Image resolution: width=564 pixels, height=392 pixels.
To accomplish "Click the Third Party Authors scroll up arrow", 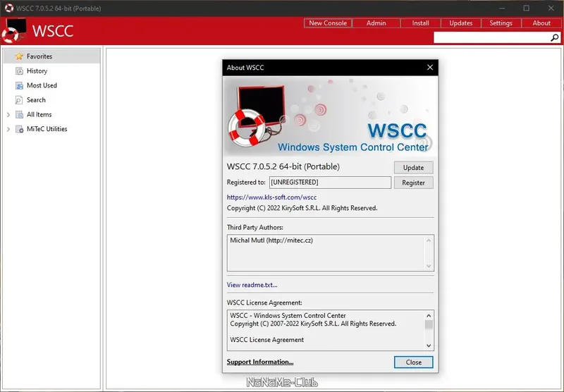I will tap(429, 240).
